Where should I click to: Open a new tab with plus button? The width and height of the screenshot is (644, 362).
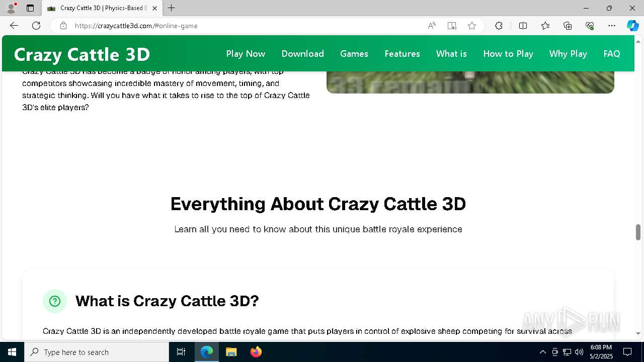[172, 8]
